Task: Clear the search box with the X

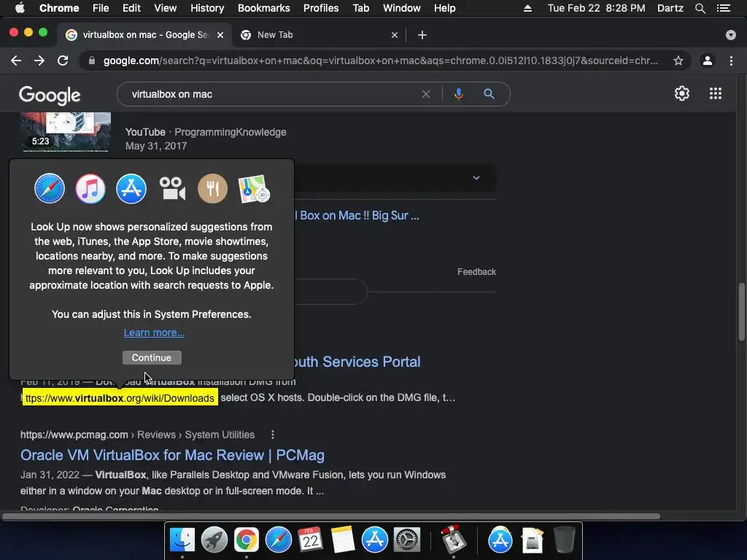Action: tap(426, 94)
